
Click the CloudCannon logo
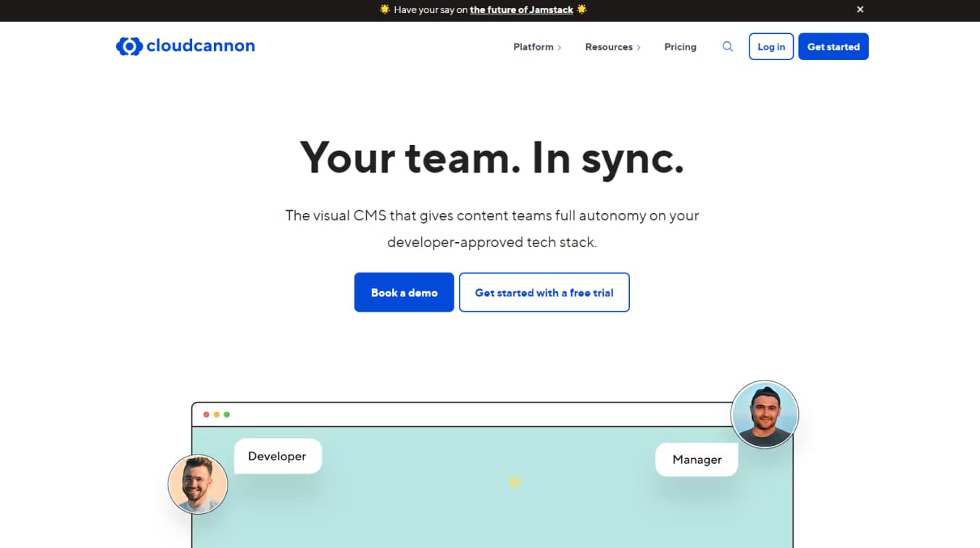pos(185,46)
